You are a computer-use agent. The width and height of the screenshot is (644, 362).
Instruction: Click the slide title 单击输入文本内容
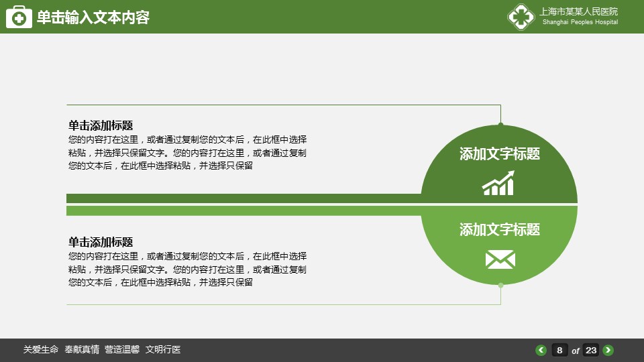click(93, 18)
